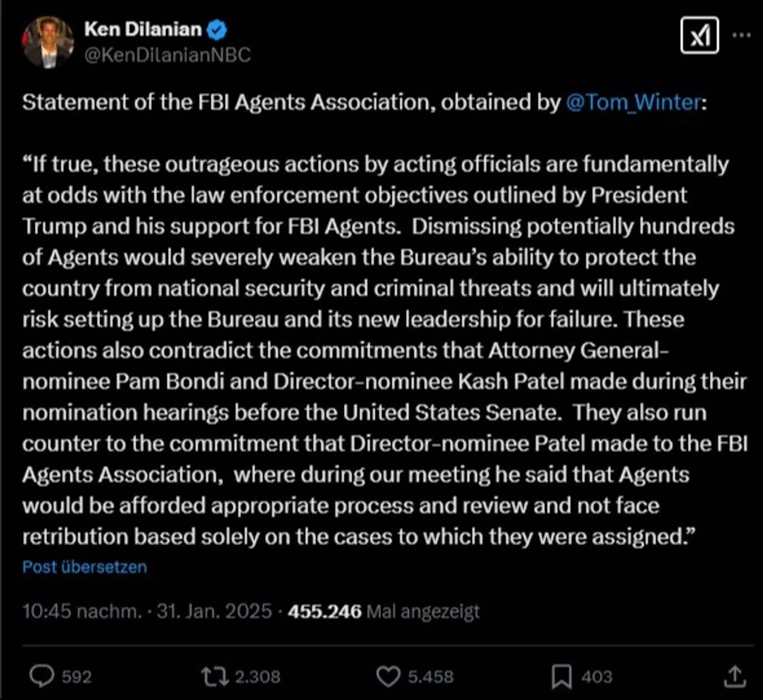Like the post with heart icon
Screen dimensions: 763x700
pos(388,676)
